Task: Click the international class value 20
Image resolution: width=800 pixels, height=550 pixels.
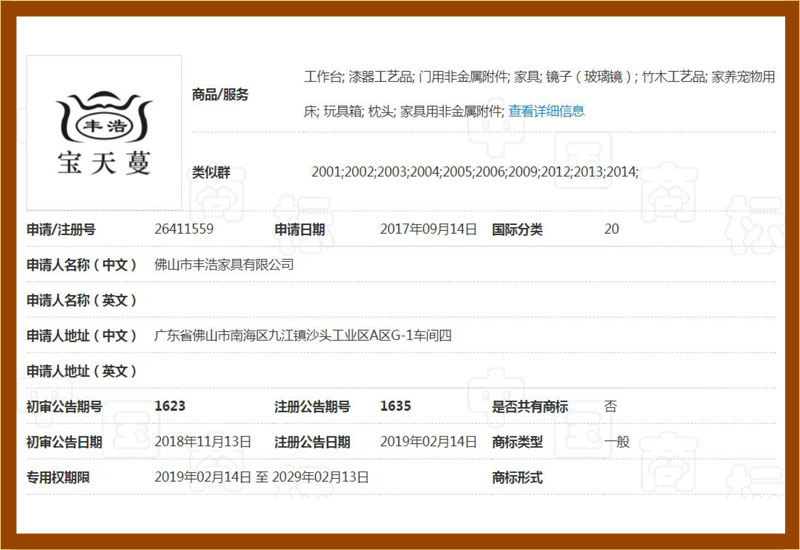Action: [611, 229]
